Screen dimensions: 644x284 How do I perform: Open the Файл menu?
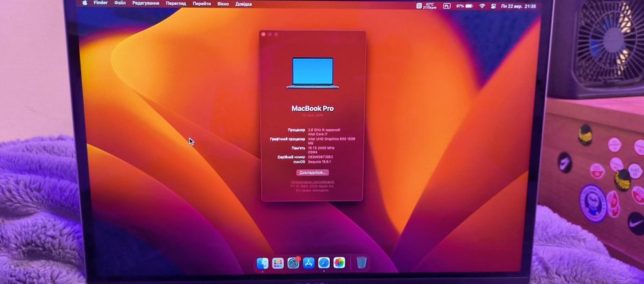click(x=120, y=3)
